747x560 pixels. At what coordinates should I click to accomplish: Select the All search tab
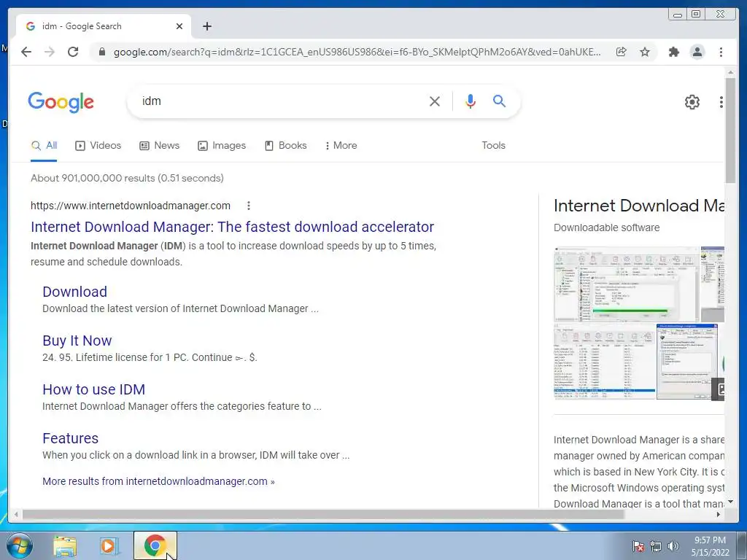click(x=44, y=146)
